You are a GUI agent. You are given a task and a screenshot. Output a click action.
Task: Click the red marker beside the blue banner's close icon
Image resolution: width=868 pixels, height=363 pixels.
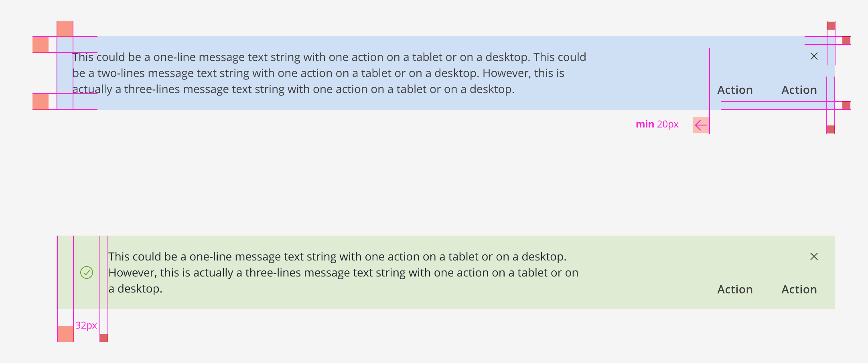coord(846,40)
